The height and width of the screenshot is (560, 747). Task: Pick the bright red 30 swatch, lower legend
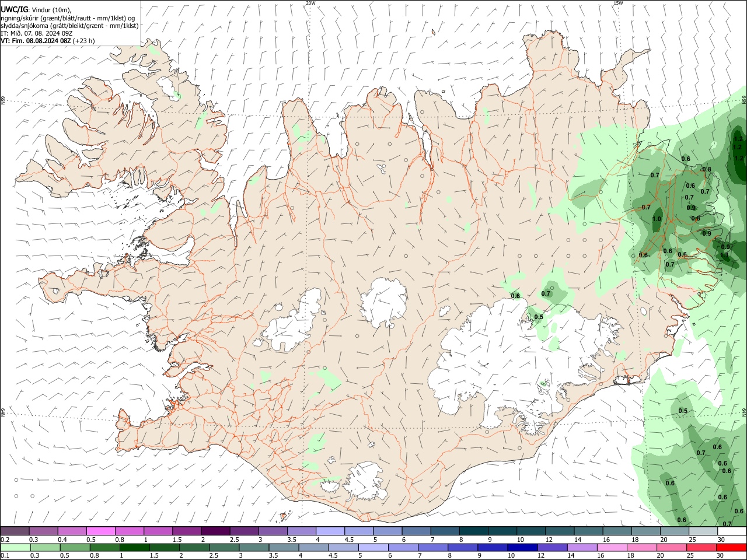[732, 548]
